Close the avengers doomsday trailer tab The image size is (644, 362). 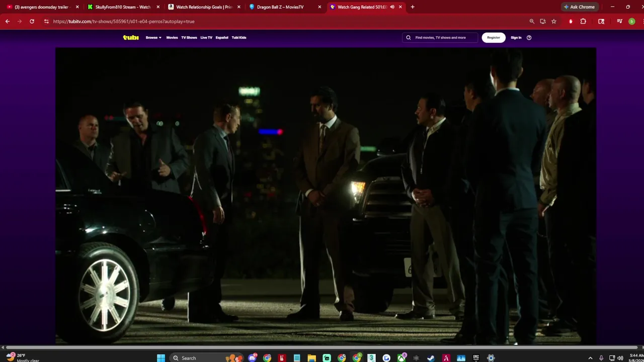[77, 7]
